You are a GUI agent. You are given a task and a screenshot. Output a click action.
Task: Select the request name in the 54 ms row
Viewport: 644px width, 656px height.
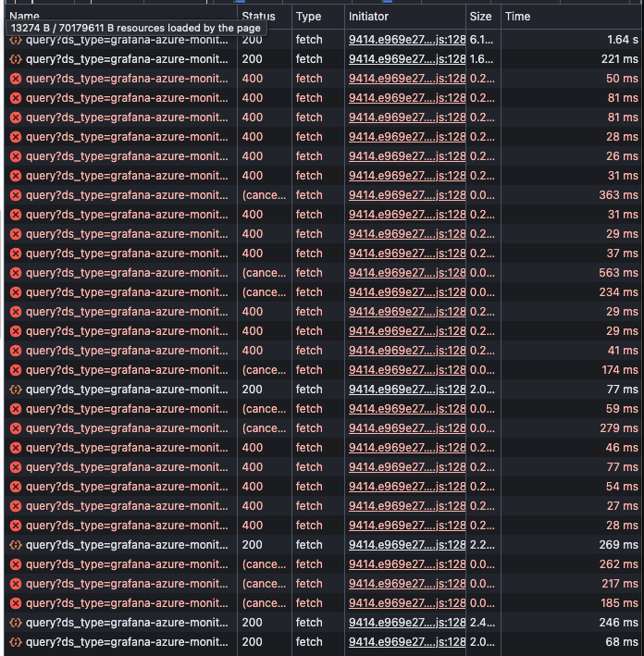click(127, 487)
